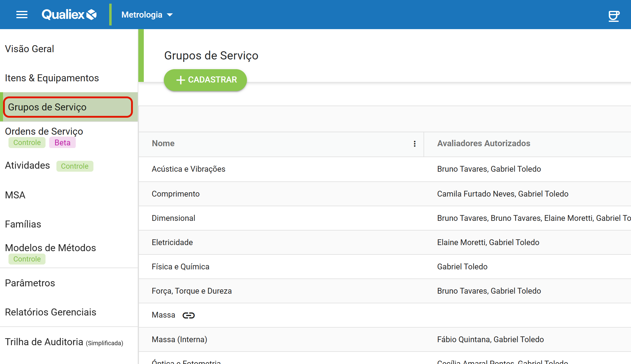Sort by the Nome column header
Screen dimensions: 631x364
163,143
